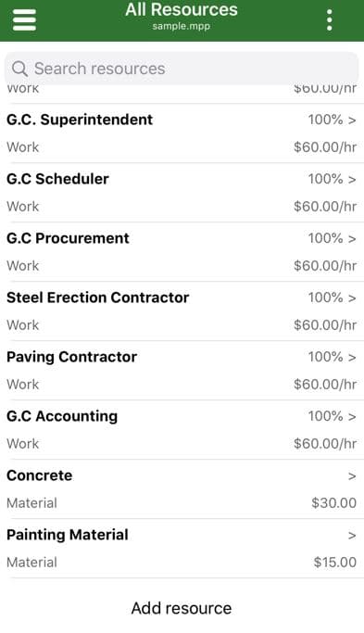364x633 pixels.
Task: Expand G.C. Superintendent details chevron
Action: click(x=352, y=120)
